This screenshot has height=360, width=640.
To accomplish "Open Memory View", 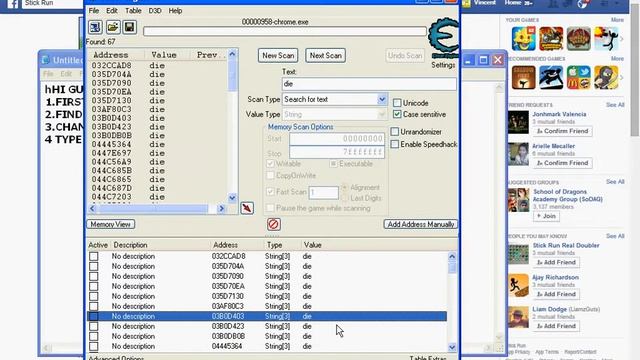I will [x=111, y=224].
